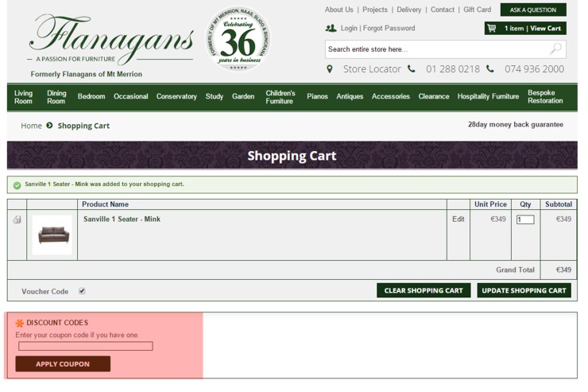Open the Conservatory menu
Screen dimensions: 588x392
176,96
